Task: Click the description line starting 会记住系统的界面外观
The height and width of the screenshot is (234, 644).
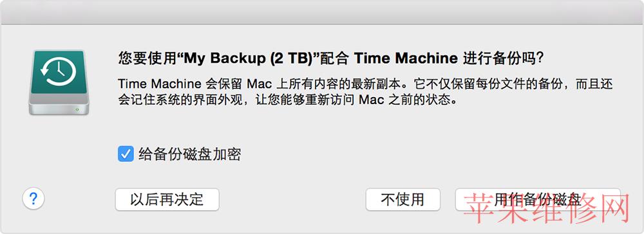Action: (x=287, y=100)
